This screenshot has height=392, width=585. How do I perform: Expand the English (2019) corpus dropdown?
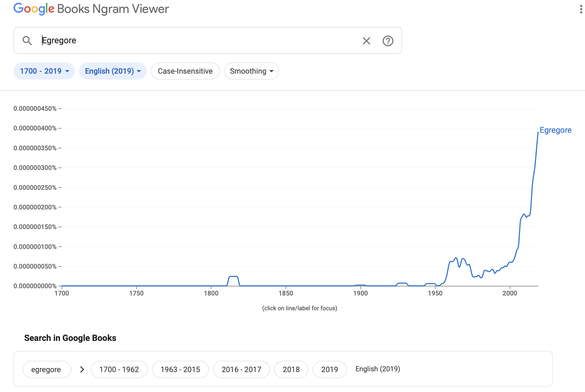113,71
